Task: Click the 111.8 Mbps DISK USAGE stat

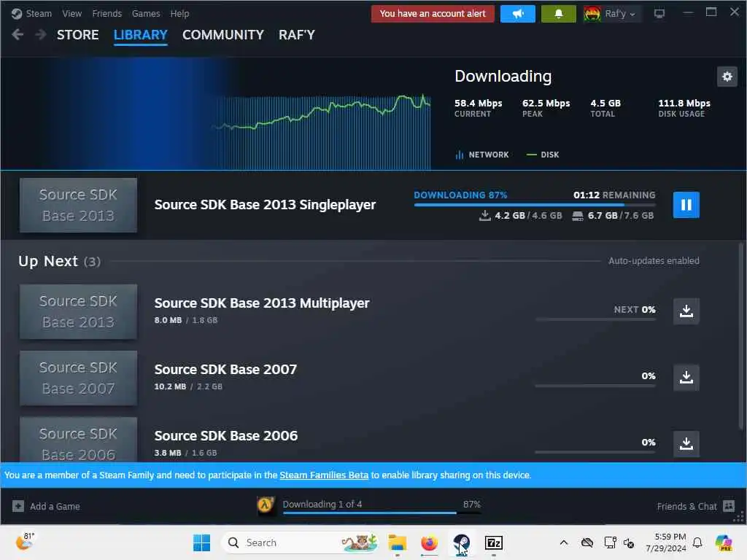Action: pos(684,108)
